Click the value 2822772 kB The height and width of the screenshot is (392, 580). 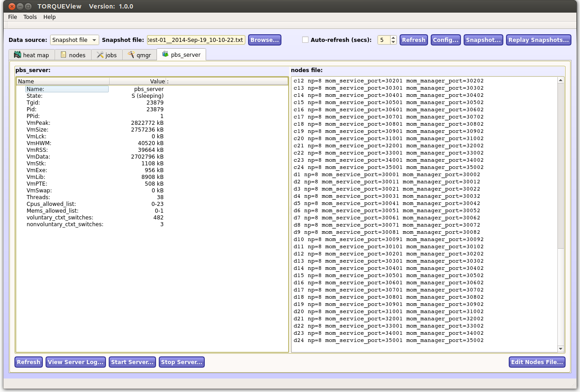click(x=147, y=123)
